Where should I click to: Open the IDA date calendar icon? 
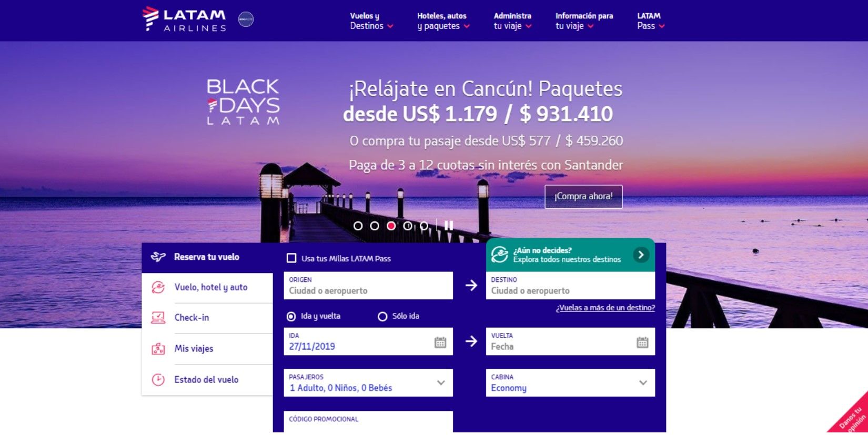coord(440,342)
